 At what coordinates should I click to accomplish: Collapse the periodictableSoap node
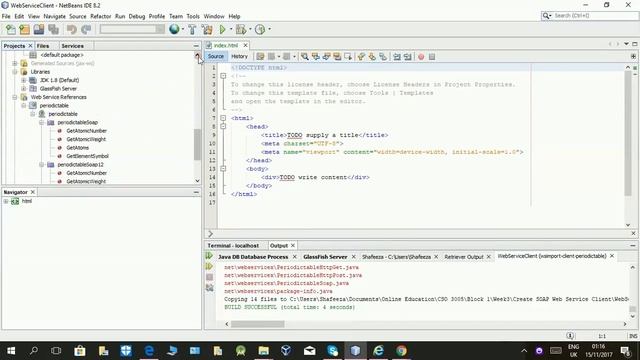(x=42, y=122)
